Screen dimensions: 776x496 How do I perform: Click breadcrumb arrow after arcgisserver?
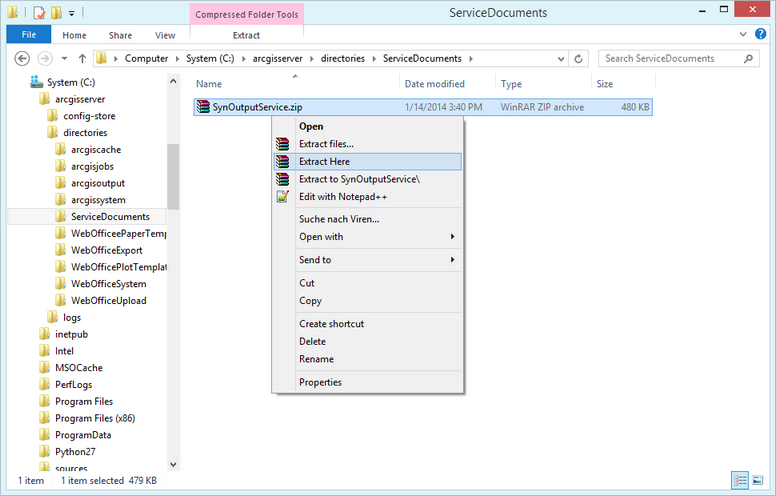312,59
